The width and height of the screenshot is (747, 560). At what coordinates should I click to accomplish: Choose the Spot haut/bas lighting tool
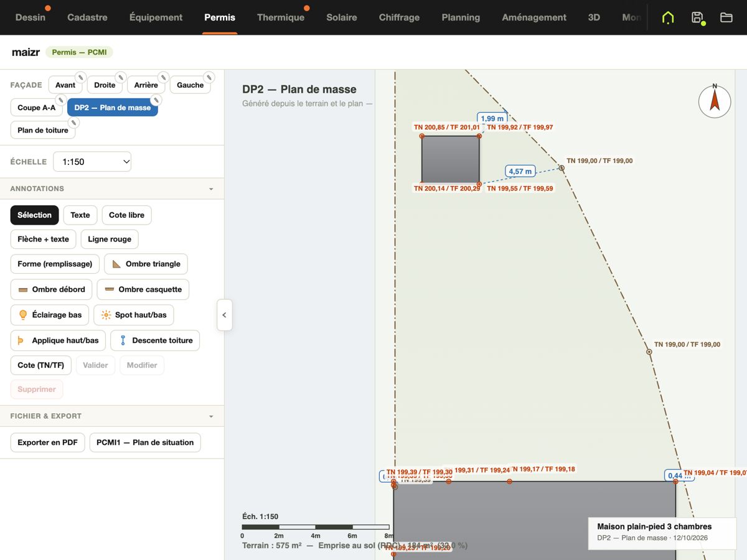[x=134, y=315]
